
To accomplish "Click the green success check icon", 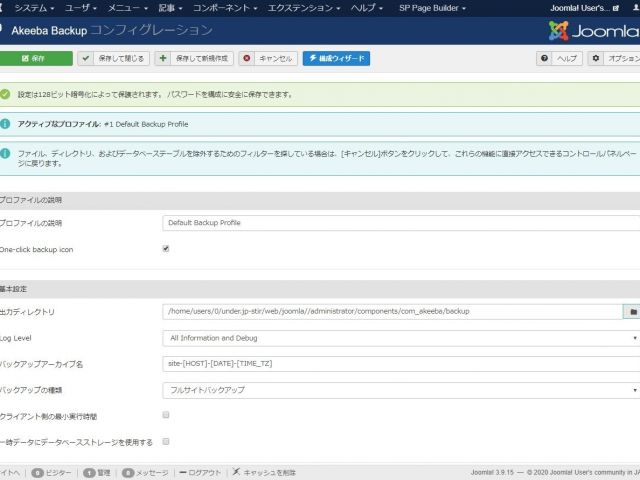I will [x=5, y=94].
